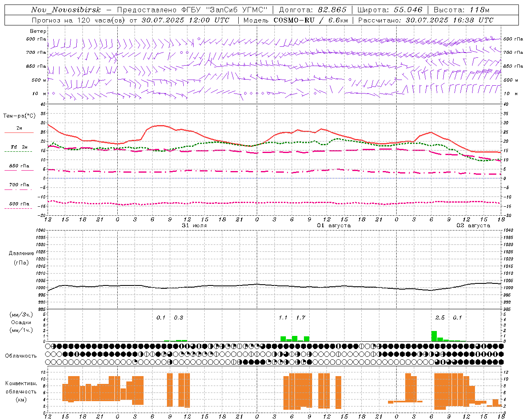Click the Высота: 118м value
This screenshot has height=420, width=525.
tap(461, 10)
